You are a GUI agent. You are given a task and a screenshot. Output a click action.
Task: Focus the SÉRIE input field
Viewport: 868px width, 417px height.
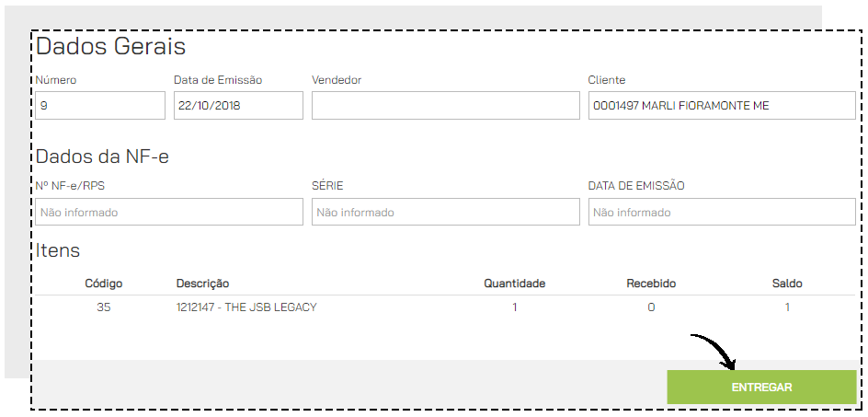446,212
